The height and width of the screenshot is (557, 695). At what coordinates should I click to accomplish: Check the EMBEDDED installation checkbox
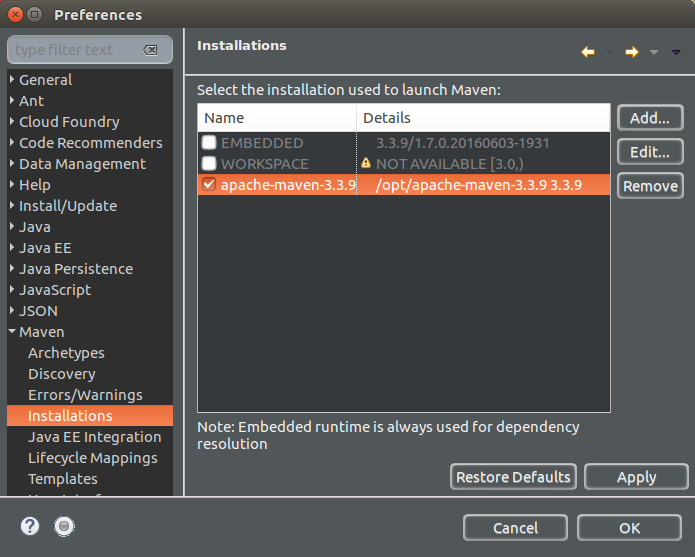click(x=209, y=143)
